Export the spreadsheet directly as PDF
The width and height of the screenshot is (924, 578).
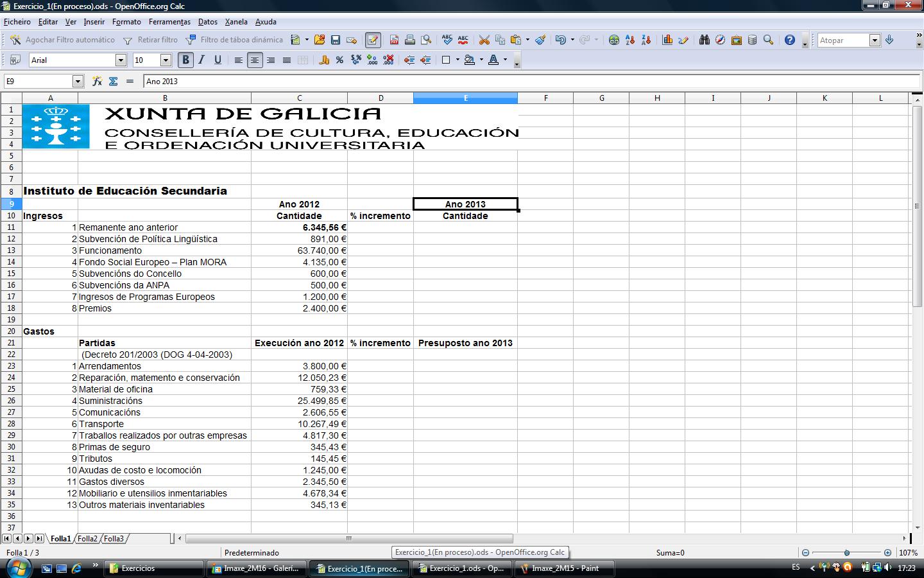(x=394, y=40)
